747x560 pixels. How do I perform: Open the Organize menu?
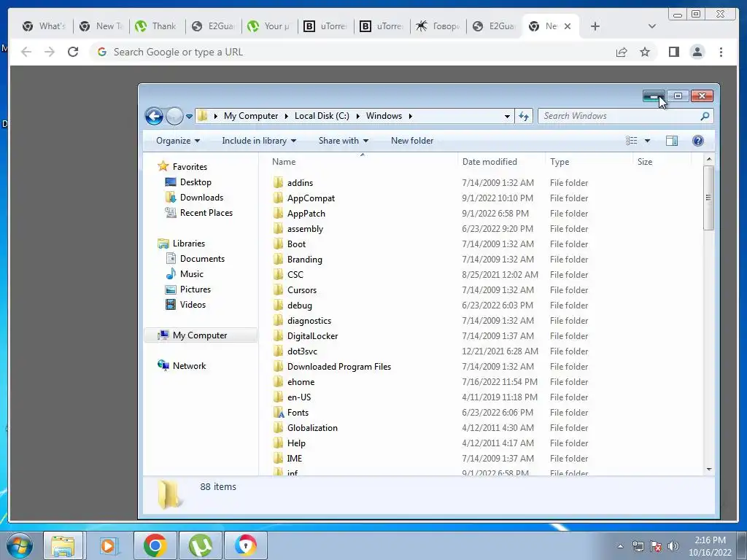[178, 141]
